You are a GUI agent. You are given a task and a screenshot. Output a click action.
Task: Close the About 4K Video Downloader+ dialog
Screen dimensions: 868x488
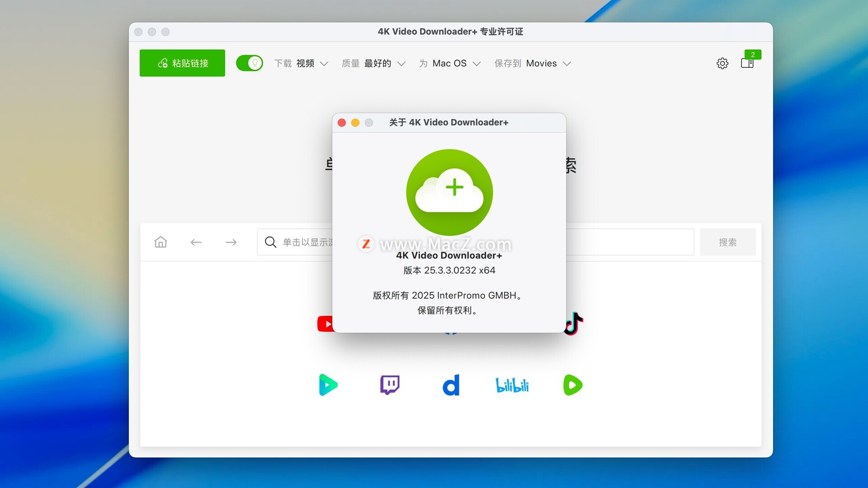point(342,122)
